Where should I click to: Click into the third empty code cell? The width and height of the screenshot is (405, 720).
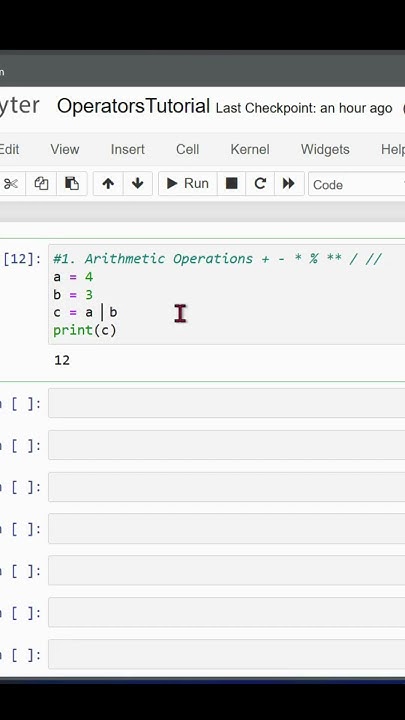point(226,487)
